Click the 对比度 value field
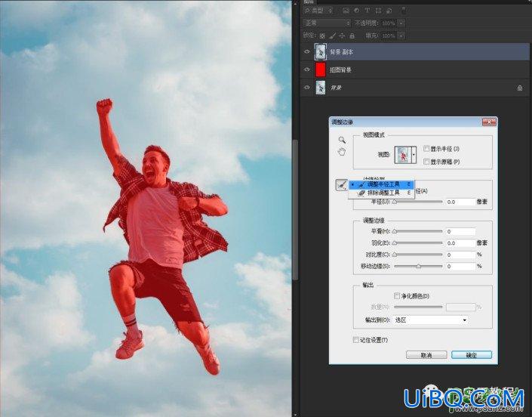The image size is (532, 417). pyautogui.click(x=460, y=255)
